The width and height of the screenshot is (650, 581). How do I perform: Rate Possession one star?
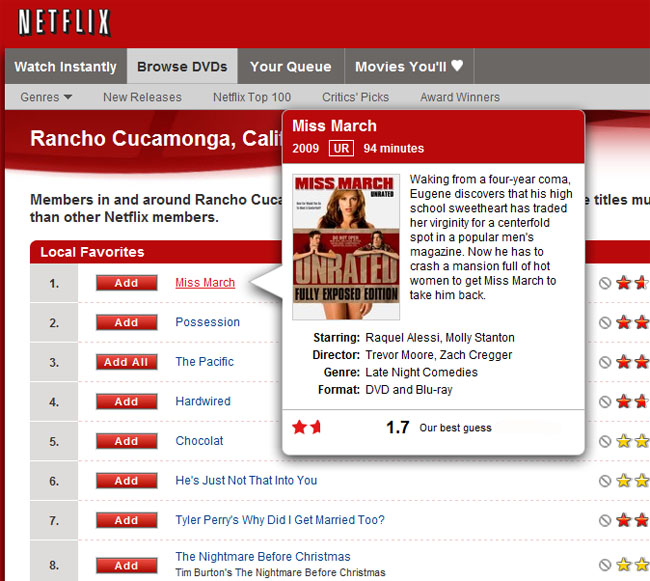pyautogui.click(x=623, y=322)
